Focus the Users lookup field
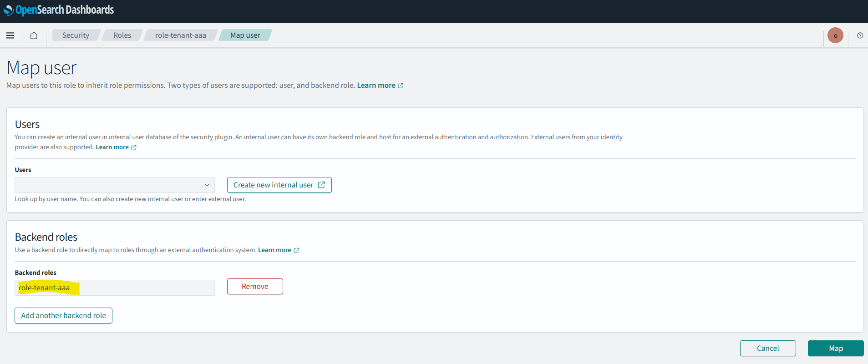Image resolution: width=868 pixels, height=364 pixels. point(115,185)
